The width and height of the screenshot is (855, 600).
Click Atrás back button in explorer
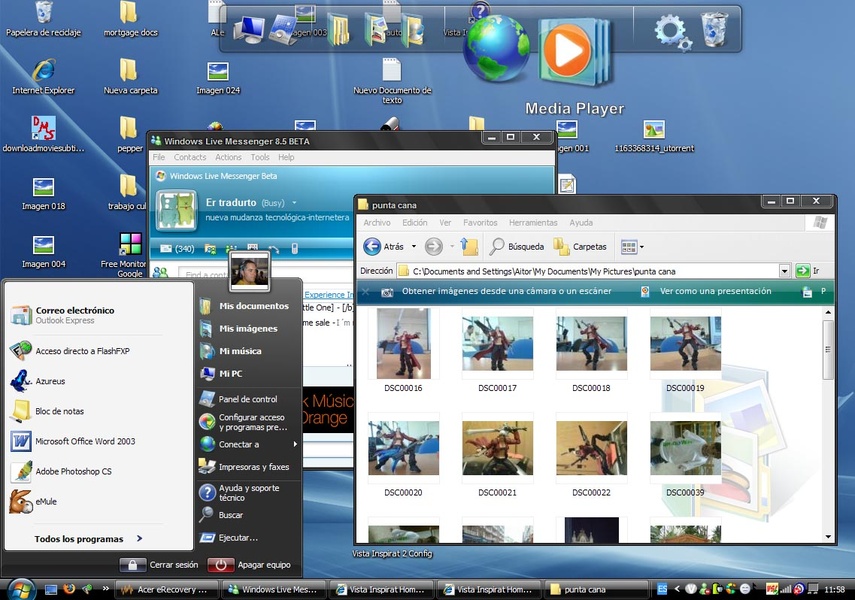click(384, 247)
